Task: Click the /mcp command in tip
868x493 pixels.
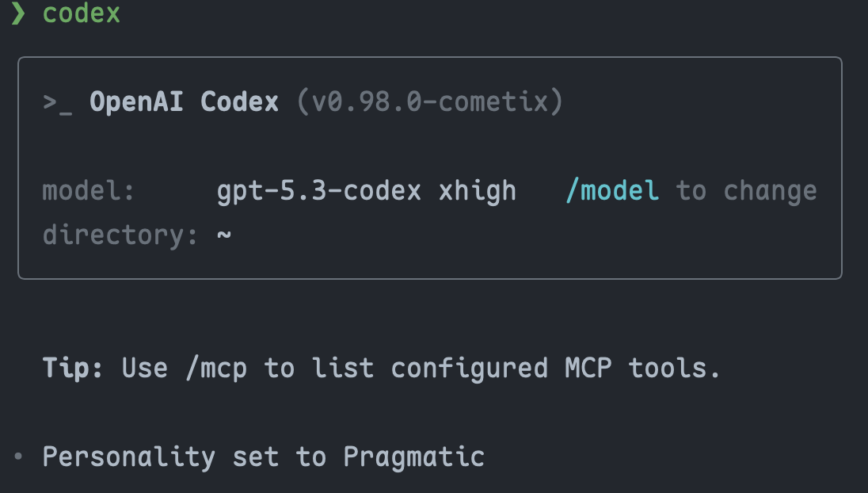Action: coord(216,369)
